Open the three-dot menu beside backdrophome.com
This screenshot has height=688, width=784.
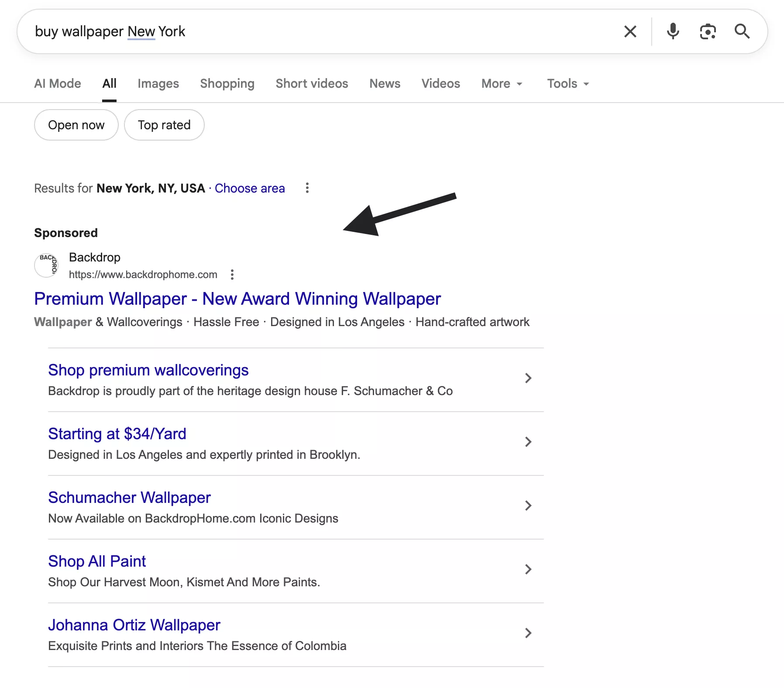pos(232,275)
